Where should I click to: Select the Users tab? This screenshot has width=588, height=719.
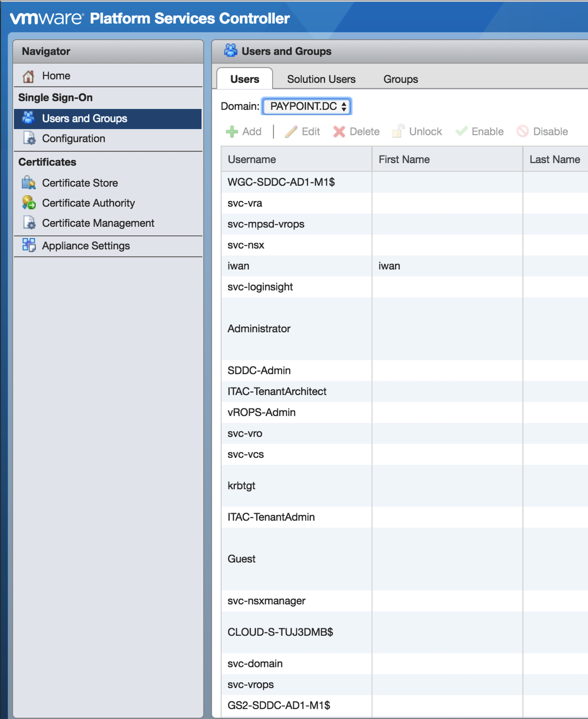(245, 79)
